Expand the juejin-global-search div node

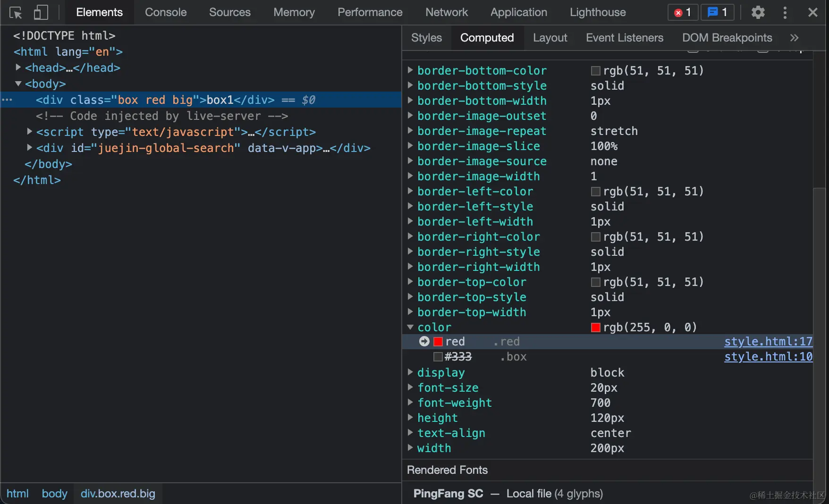click(x=29, y=148)
